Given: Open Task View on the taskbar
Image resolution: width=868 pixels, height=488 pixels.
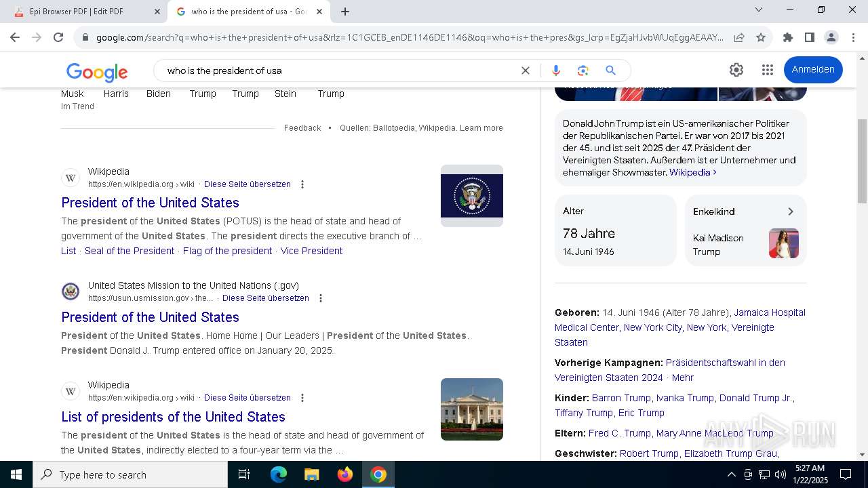Looking at the screenshot, I should coord(244,474).
